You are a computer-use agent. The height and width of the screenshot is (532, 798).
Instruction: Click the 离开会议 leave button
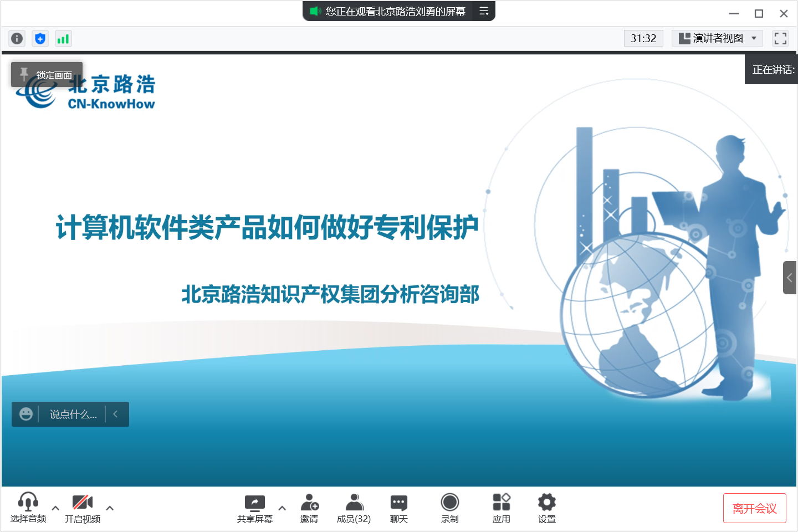click(x=755, y=508)
